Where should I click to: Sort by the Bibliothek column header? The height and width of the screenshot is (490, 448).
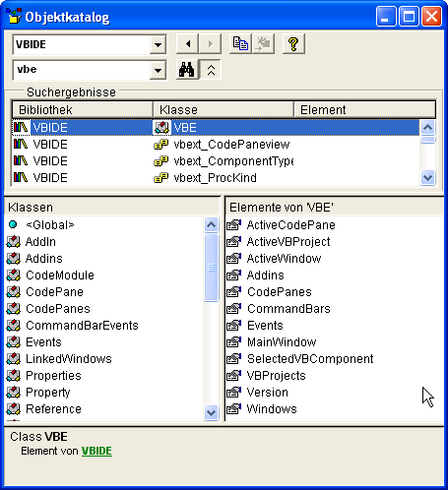tap(83, 109)
